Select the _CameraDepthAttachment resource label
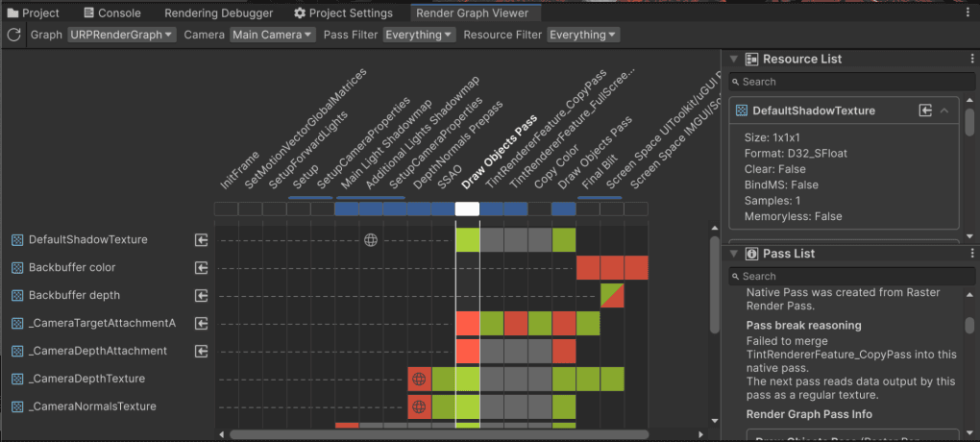This screenshot has width=980, height=442. click(98, 351)
